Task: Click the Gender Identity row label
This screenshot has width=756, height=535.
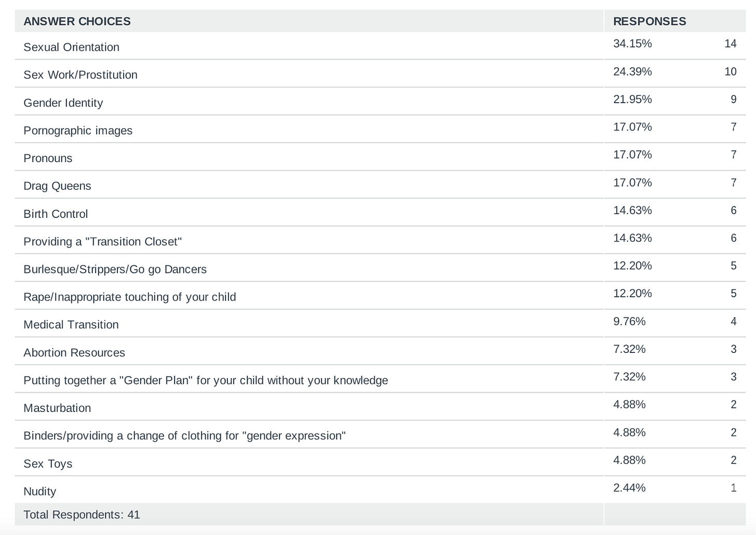Action: [63, 103]
